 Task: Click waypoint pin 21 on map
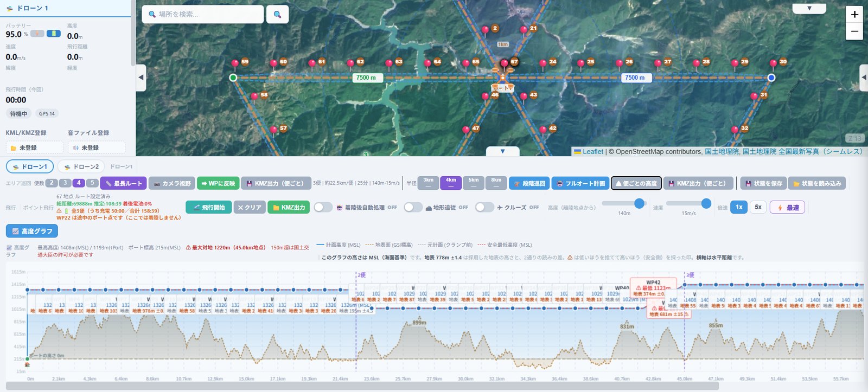point(524,30)
